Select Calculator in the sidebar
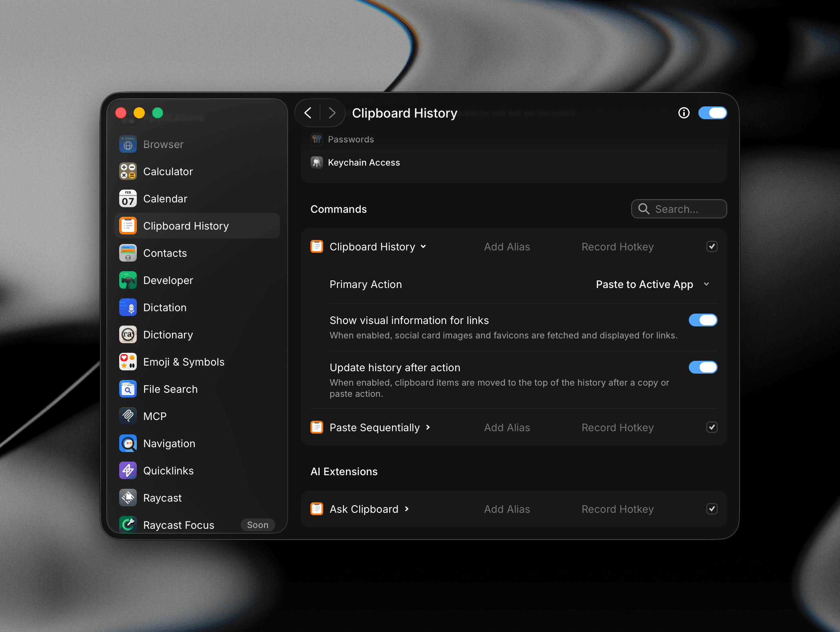 pyautogui.click(x=197, y=172)
